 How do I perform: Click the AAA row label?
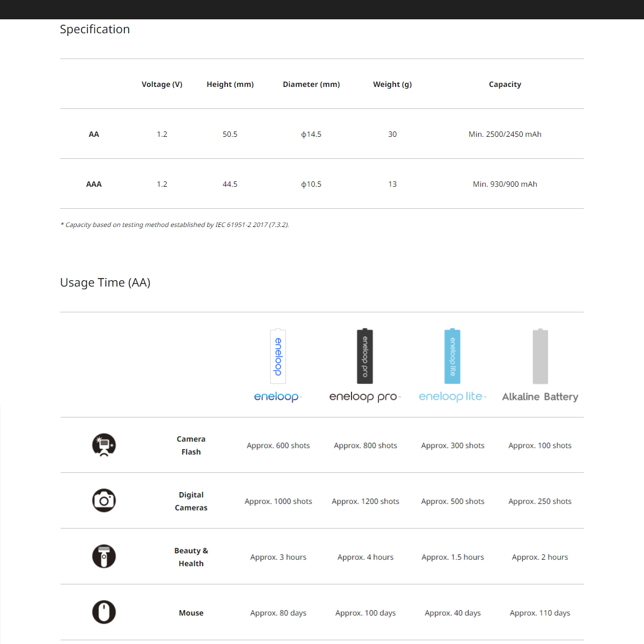pyautogui.click(x=94, y=184)
